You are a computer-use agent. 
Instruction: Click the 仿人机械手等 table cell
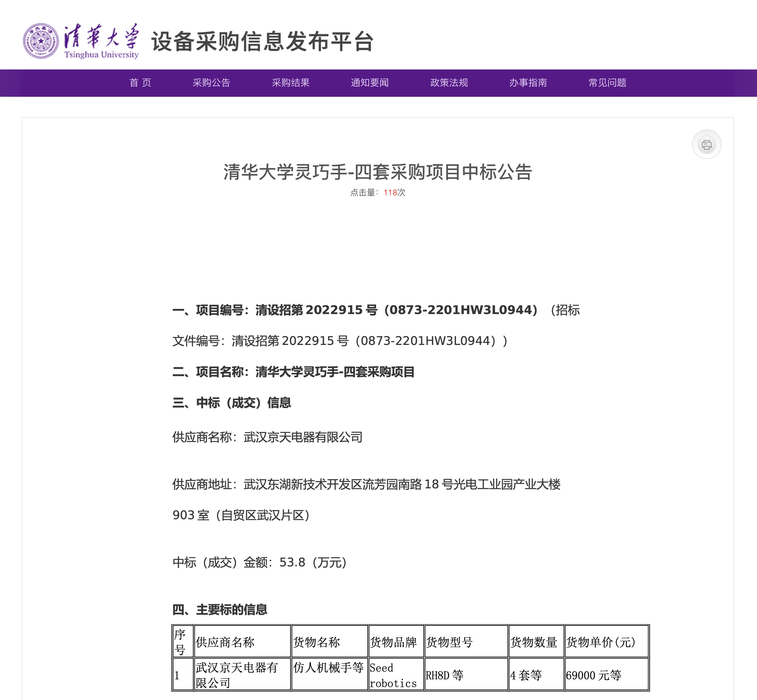(330, 675)
